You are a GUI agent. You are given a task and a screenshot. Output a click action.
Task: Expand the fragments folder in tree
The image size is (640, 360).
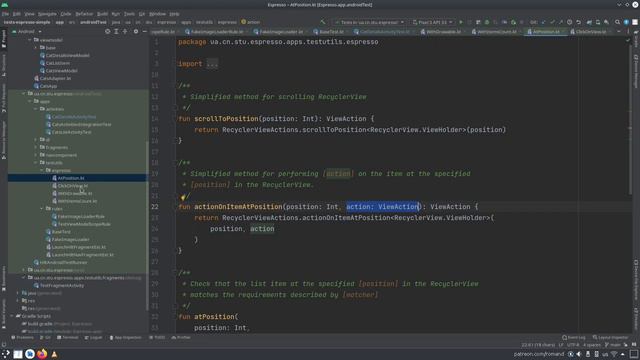pos(36,147)
